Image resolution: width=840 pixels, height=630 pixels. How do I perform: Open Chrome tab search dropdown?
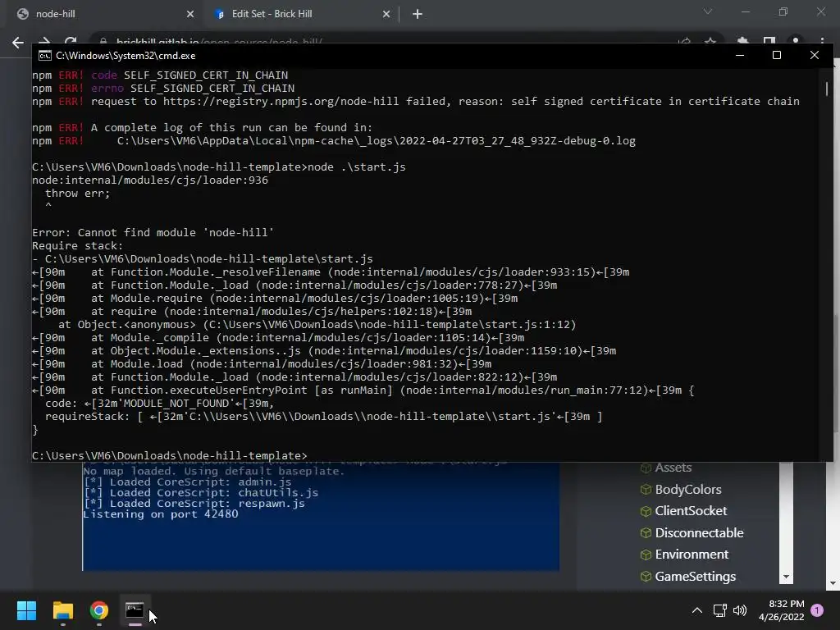(708, 11)
